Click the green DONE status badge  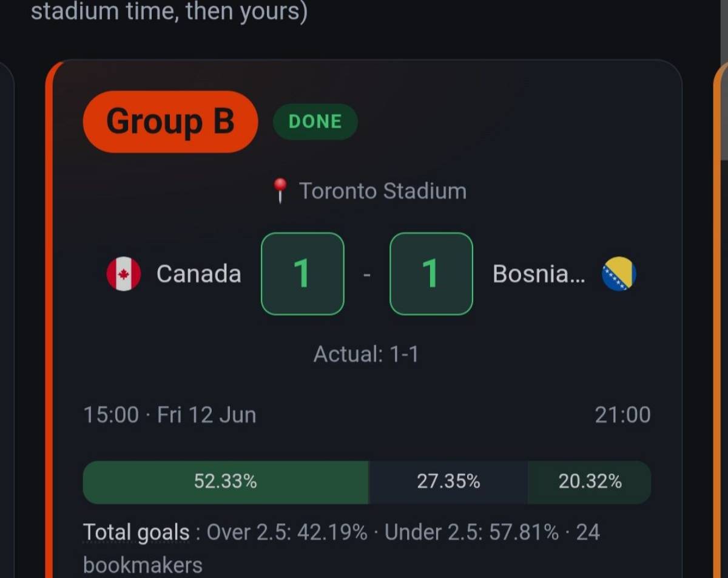(x=315, y=121)
